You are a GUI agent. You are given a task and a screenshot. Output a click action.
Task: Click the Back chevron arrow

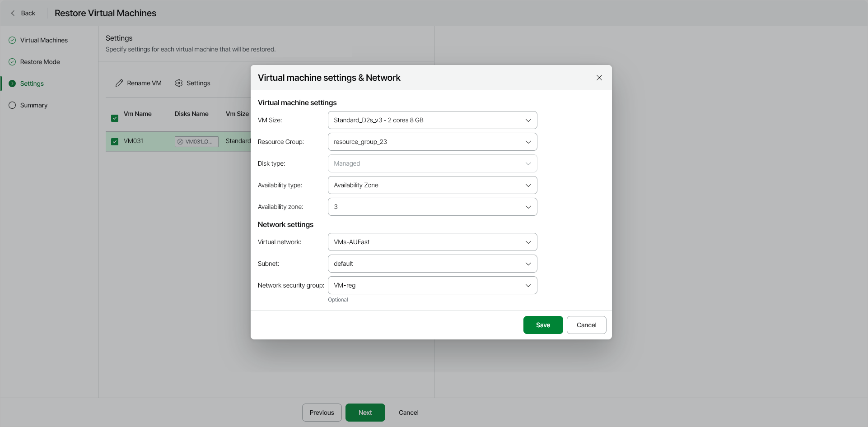point(14,13)
